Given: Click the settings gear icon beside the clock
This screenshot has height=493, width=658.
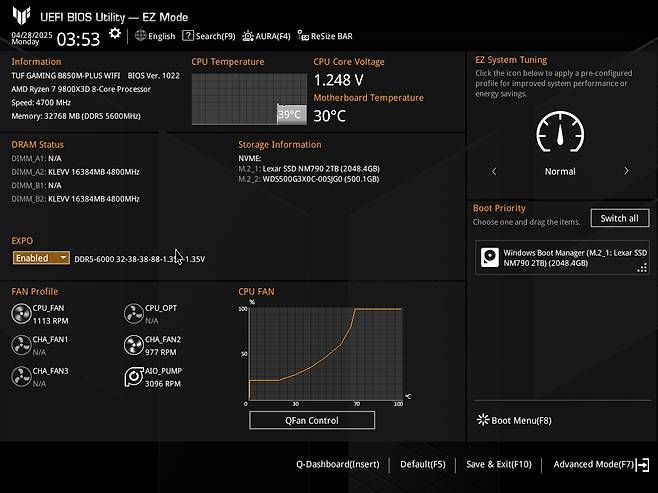Looking at the screenshot, I should point(115,33).
